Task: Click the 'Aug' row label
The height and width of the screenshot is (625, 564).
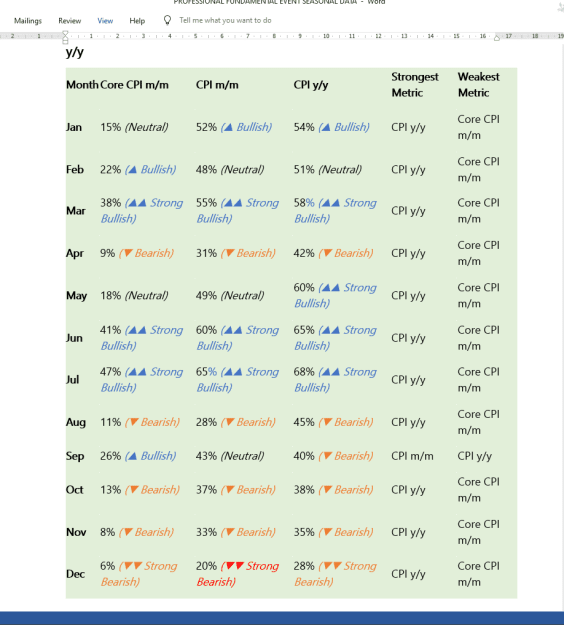Action: coord(76,422)
